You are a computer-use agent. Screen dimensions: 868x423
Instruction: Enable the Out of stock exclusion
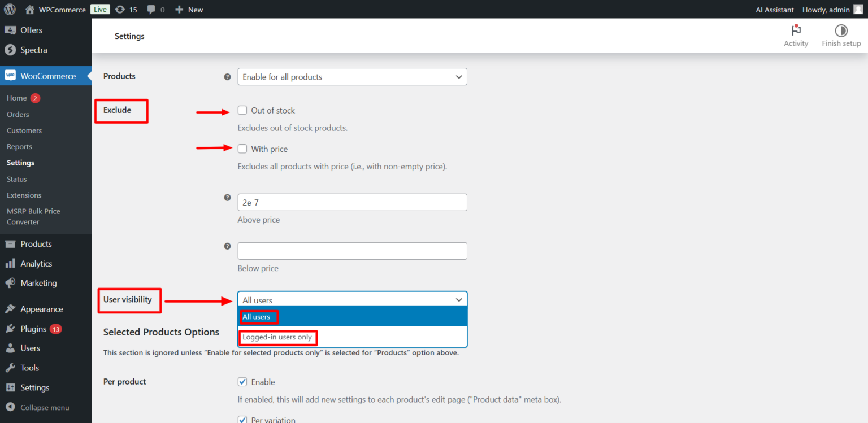242,110
